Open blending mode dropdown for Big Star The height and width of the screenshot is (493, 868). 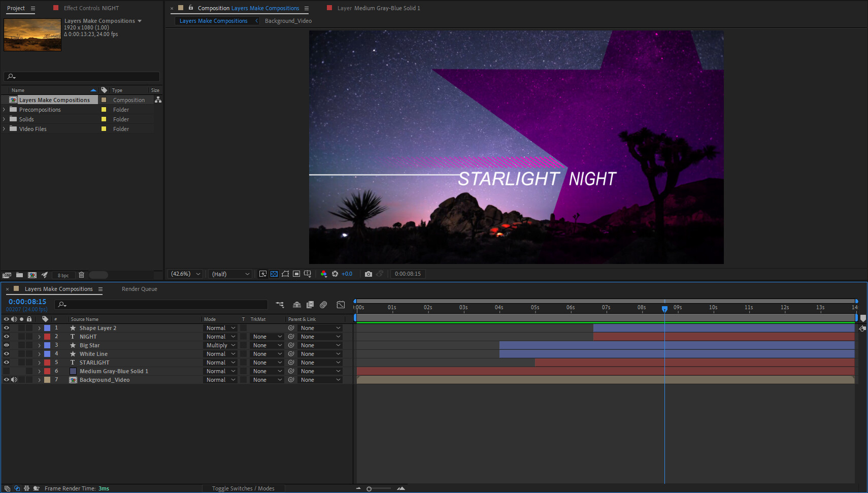[x=221, y=345]
